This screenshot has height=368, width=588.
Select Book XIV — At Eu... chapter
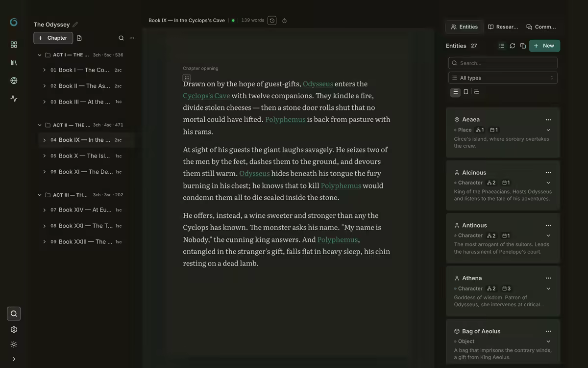pos(86,210)
